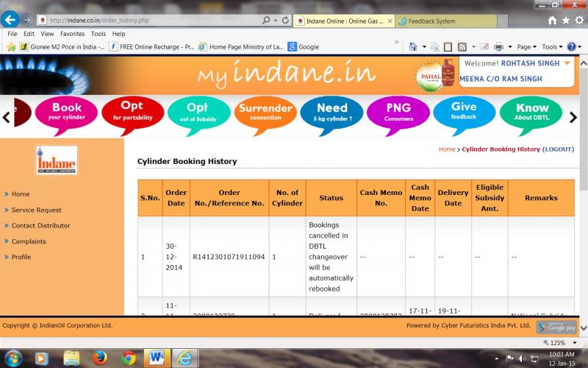This screenshot has height=368, width=588.
Task: Switch to the Feedback System tab
Action: [x=447, y=21]
